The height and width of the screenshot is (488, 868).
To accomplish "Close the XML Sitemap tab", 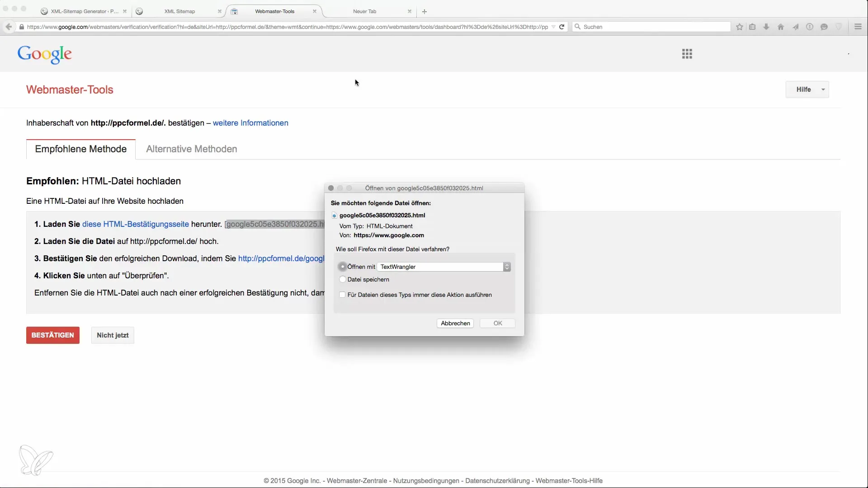I will pyautogui.click(x=220, y=11).
